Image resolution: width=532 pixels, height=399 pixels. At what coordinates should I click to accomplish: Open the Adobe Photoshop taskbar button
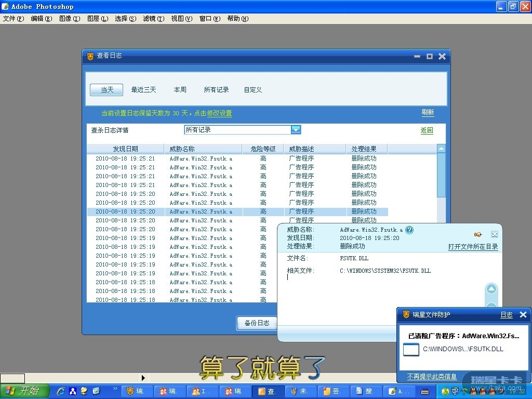point(400,392)
